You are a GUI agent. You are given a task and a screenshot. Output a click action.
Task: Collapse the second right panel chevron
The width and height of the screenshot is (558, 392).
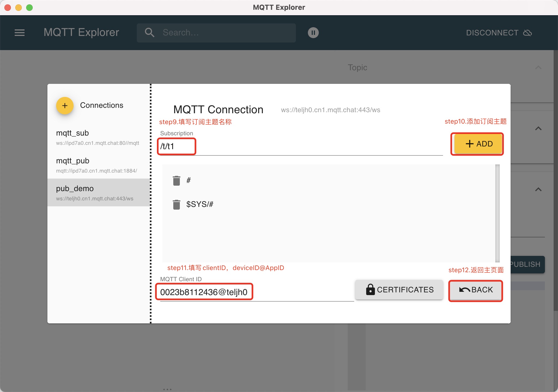pos(538,128)
